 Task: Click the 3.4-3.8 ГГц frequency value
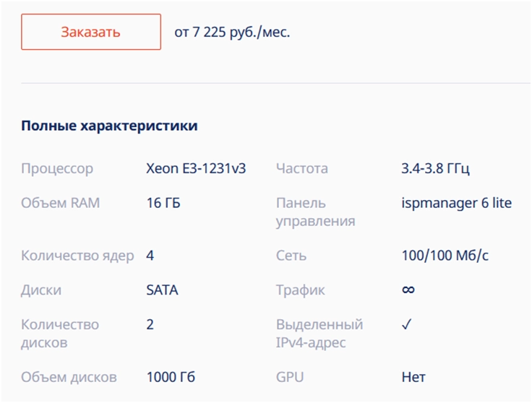436,168
